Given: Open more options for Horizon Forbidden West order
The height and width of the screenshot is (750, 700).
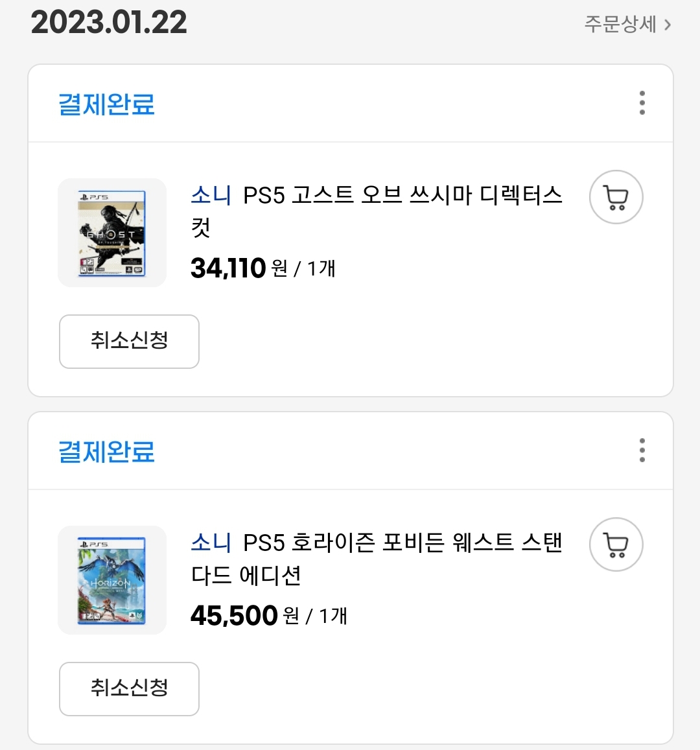Looking at the screenshot, I should click(x=642, y=451).
